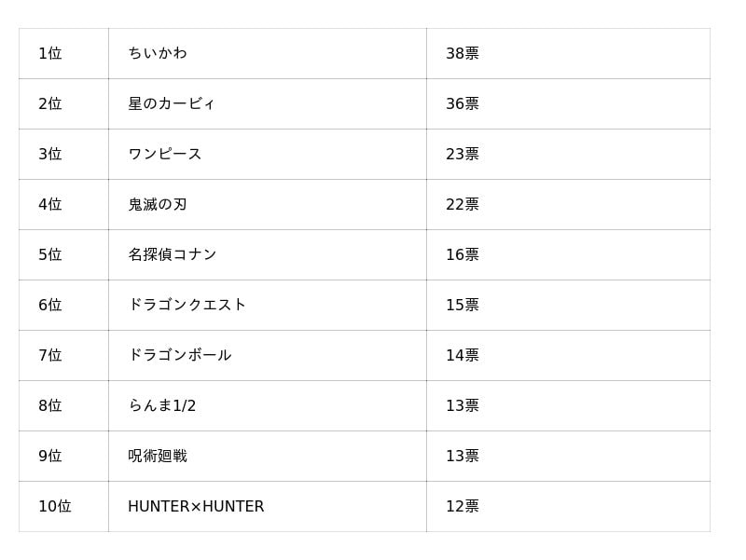This screenshot has height=560, width=746.
Task: Click the 1位 rank cell
Action: click(50, 54)
